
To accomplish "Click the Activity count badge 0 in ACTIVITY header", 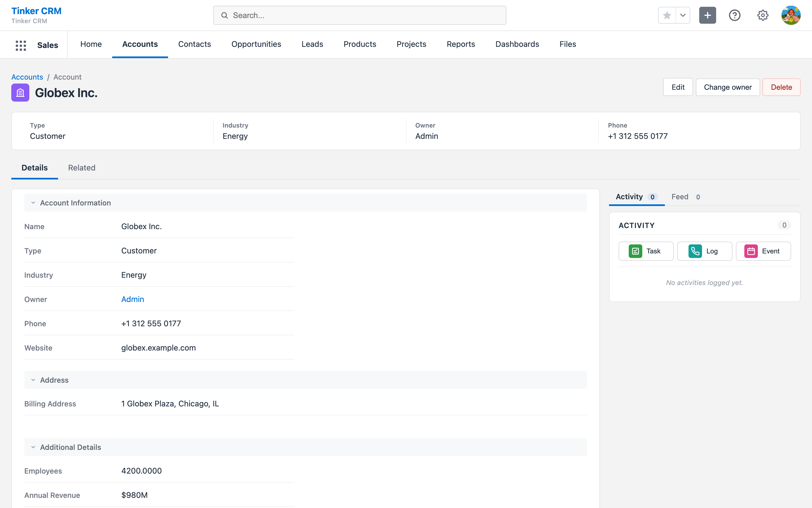I will 784,225.
